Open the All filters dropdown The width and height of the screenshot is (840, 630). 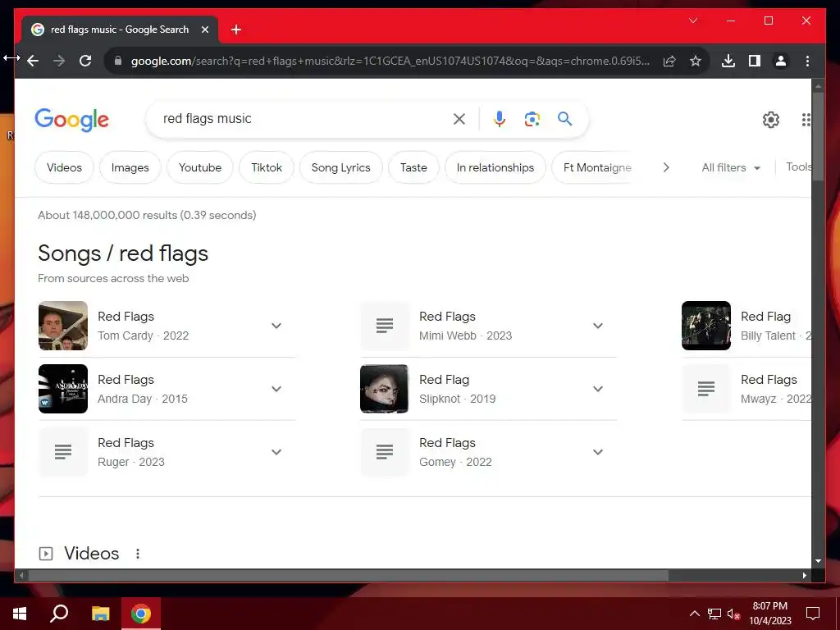731,167
